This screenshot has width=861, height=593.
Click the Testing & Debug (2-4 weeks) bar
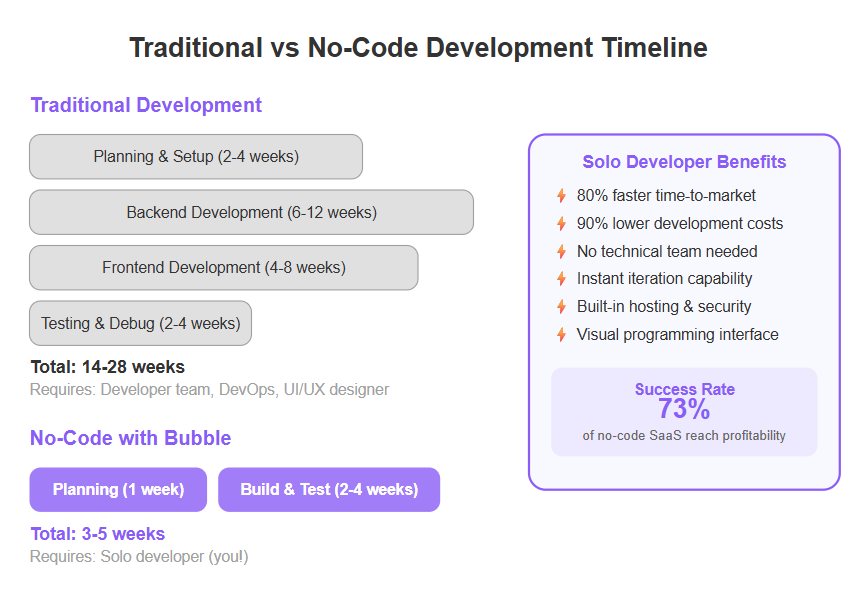[x=141, y=323]
